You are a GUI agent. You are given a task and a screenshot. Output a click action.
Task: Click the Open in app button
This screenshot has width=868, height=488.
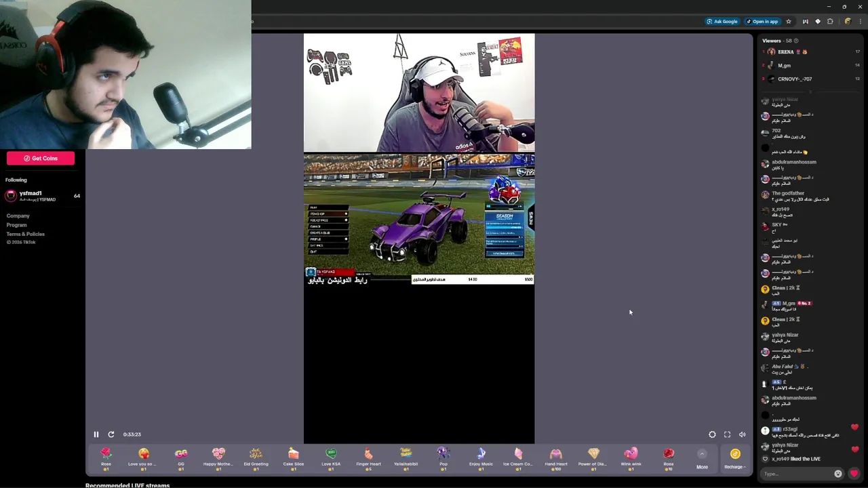pos(762,21)
